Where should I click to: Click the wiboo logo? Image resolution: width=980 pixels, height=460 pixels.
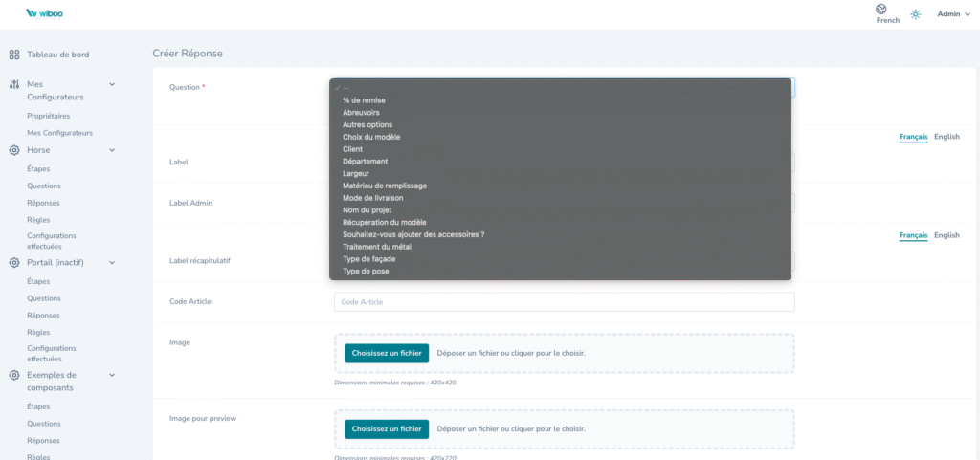pyautogui.click(x=47, y=13)
